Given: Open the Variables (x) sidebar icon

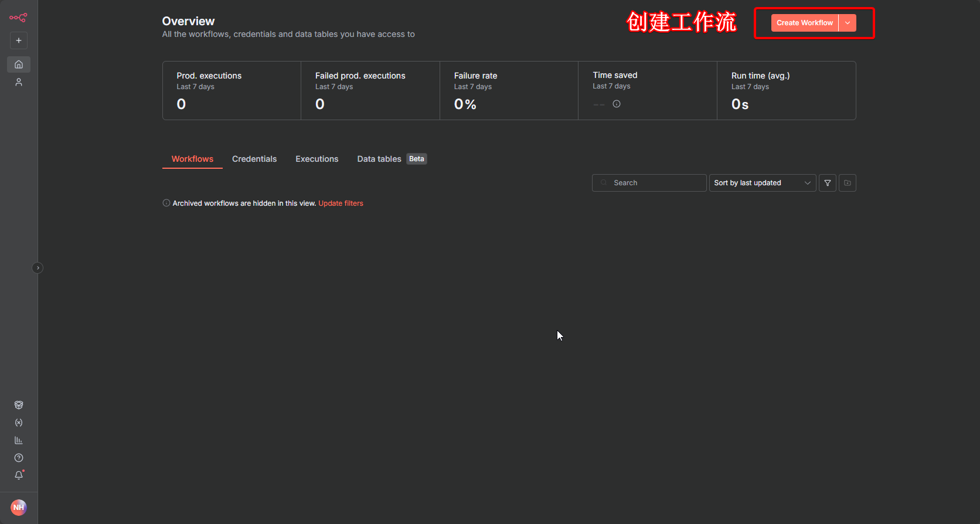Looking at the screenshot, I should [x=19, y=423].
